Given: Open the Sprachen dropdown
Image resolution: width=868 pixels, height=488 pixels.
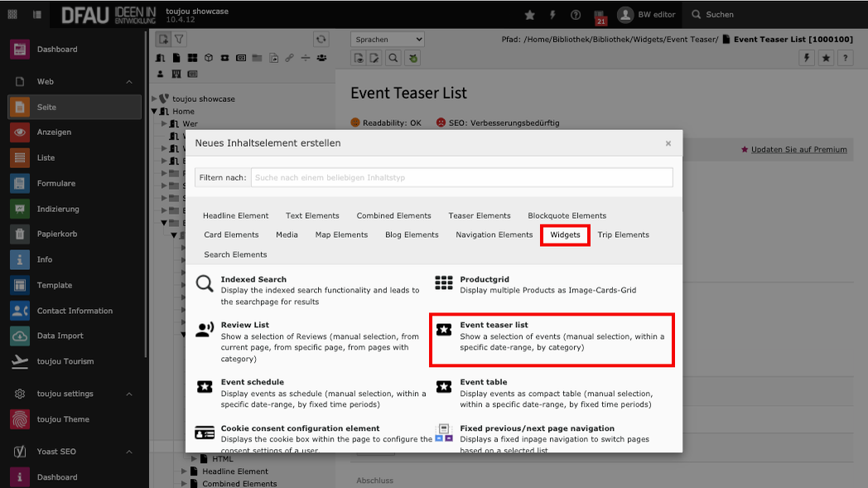Looking at the screenshot, I should 388,40.
